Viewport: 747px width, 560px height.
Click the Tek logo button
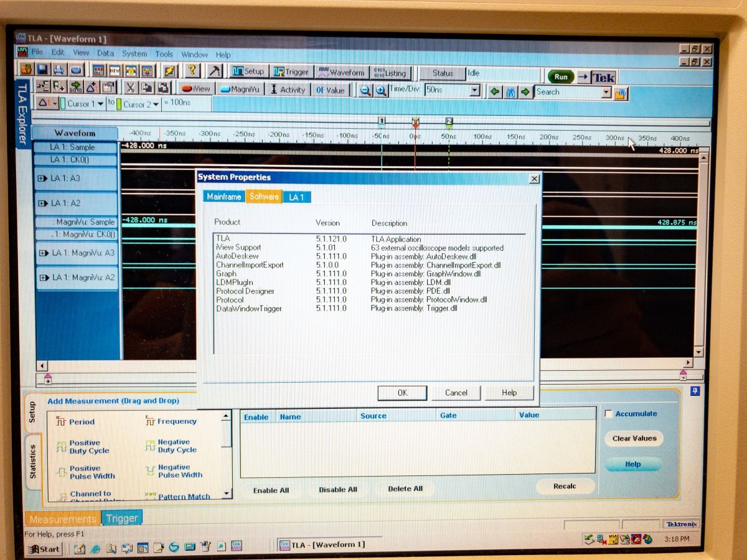coord(603,77)
